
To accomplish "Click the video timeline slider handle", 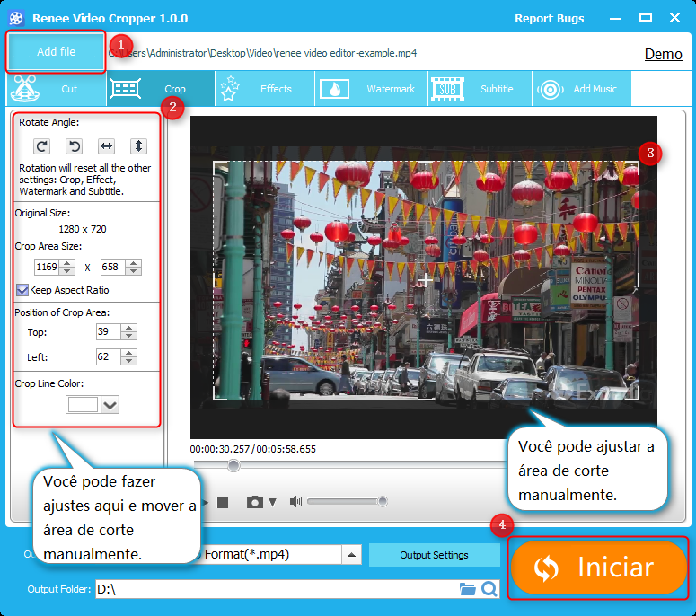I will 233,465.
